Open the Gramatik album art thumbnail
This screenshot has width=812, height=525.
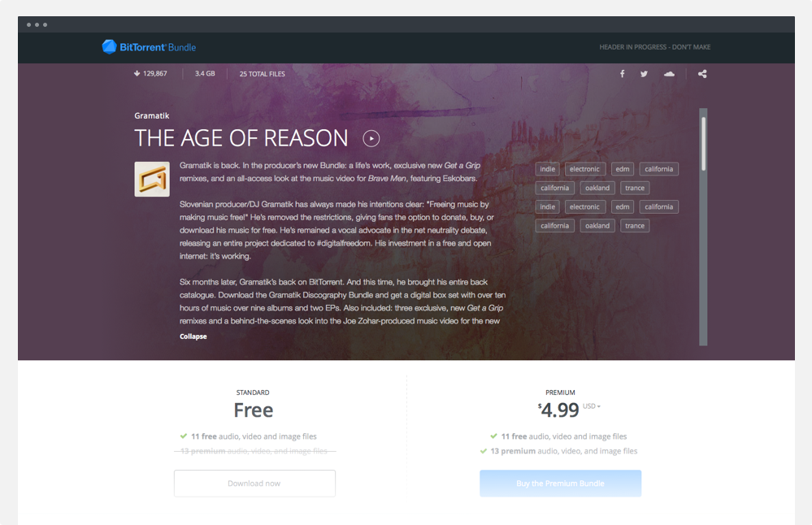[152, 179]
